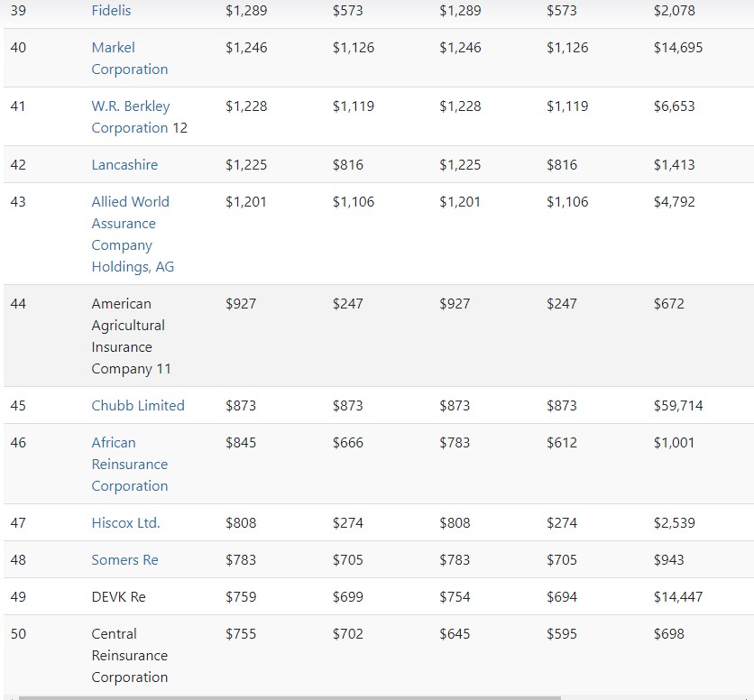The image size is (754, 700).
Task: Click the horizontal scrollbar below the table
Action: (x=289, y=697)
